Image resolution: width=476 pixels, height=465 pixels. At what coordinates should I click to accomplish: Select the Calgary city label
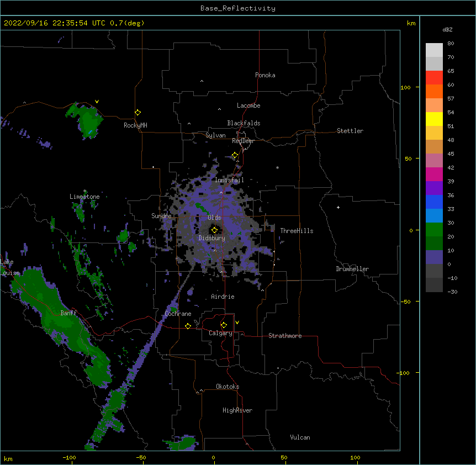coord(220,333)
